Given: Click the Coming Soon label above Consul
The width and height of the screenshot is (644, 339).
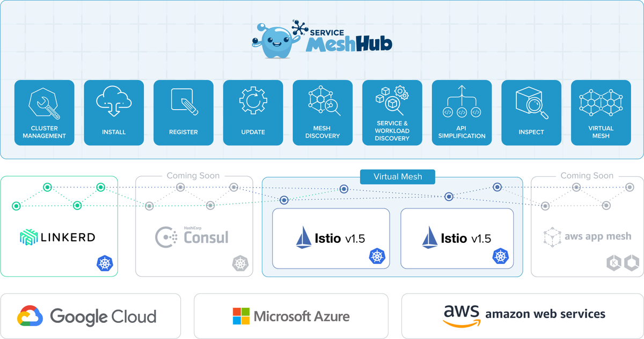Looking at the screenshot, I should click(193, 176).
